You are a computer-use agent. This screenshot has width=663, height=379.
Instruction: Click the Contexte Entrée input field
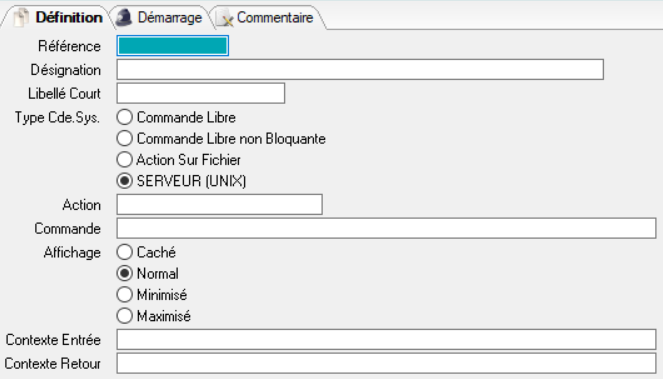[386, 340]
